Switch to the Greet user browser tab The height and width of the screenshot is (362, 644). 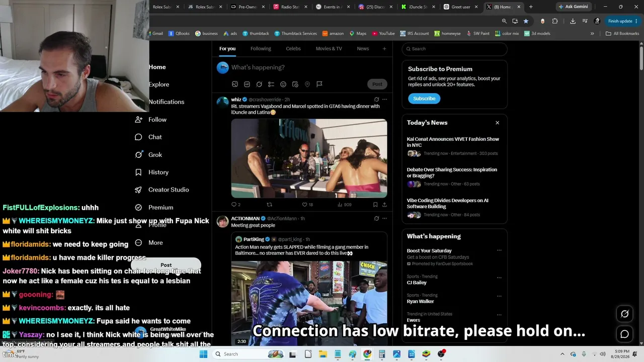461,7
